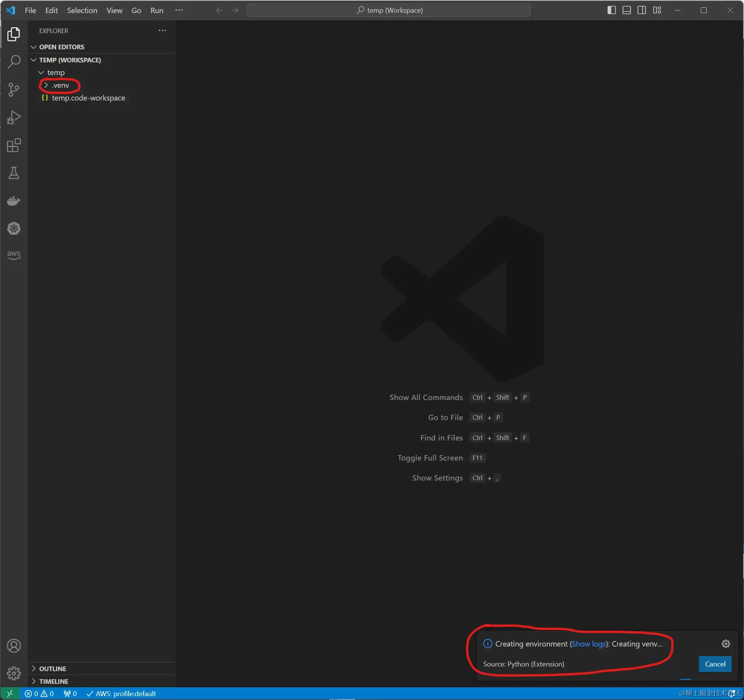Open the Run menu
The width and height of the screenshot is (744, 700).
tap(157, 10)
